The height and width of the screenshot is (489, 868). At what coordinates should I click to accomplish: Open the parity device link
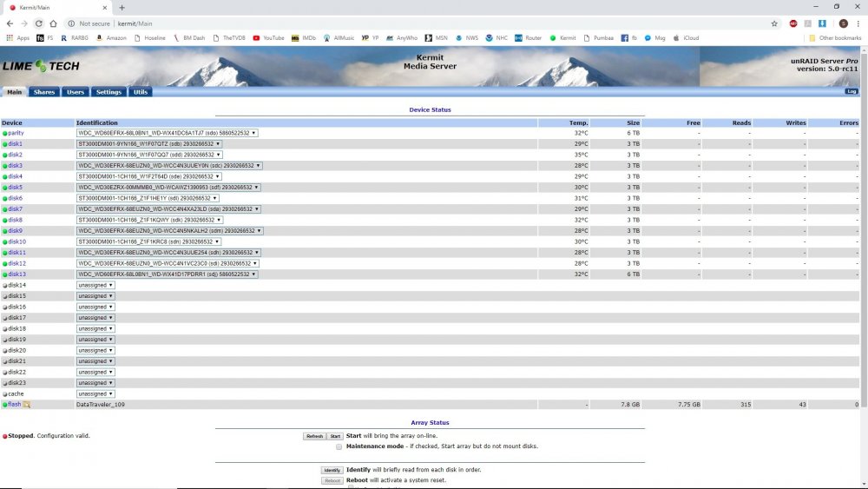point(16,133)
